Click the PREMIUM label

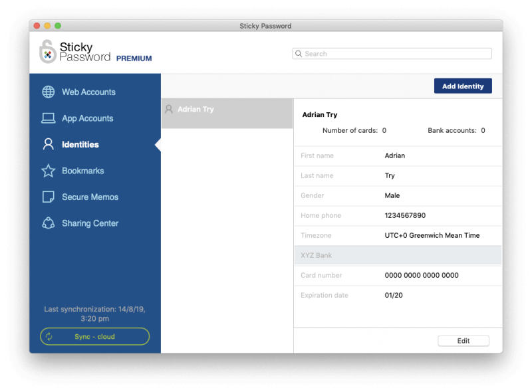pos(134,58)
